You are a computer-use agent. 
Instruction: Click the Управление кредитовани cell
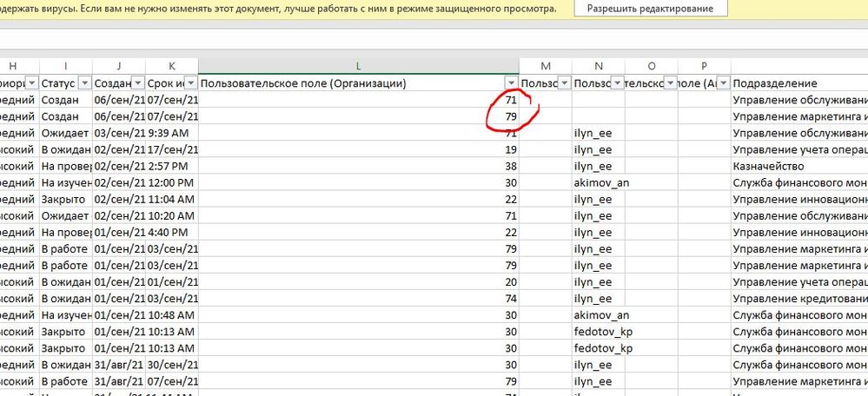[x=799, y=299]
